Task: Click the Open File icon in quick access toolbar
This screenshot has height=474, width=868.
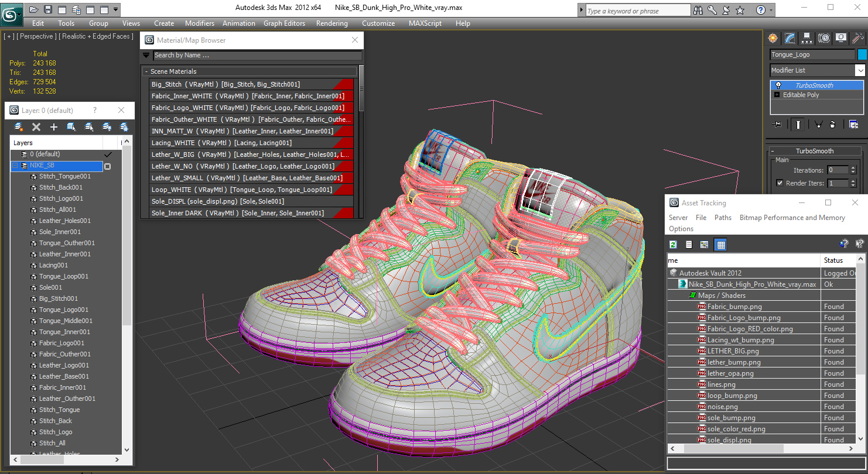Action: (34, 9)
